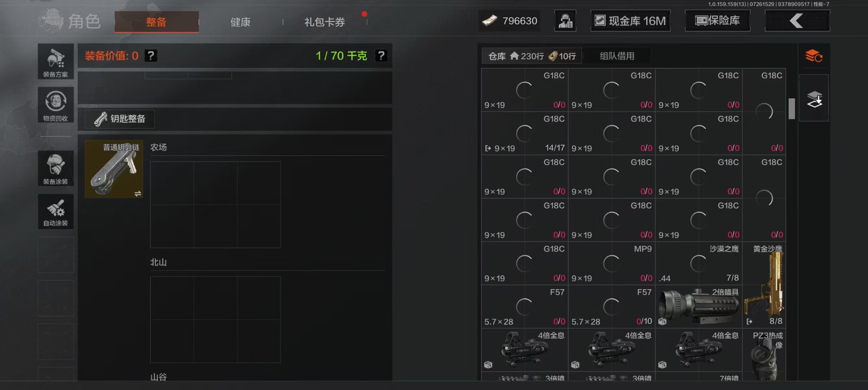Select the 普通钥匙链 keychain thumbnail
Image resolution: width=868 pixels, height=390 pixels.
coord(114,169)
